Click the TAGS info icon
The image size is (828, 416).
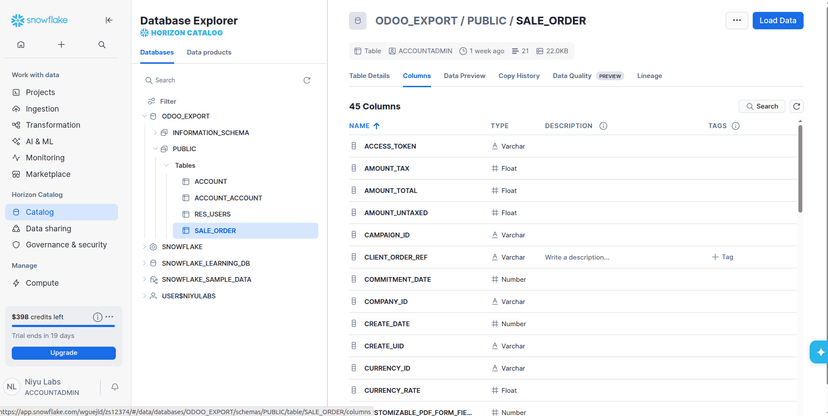click(736, 126)
